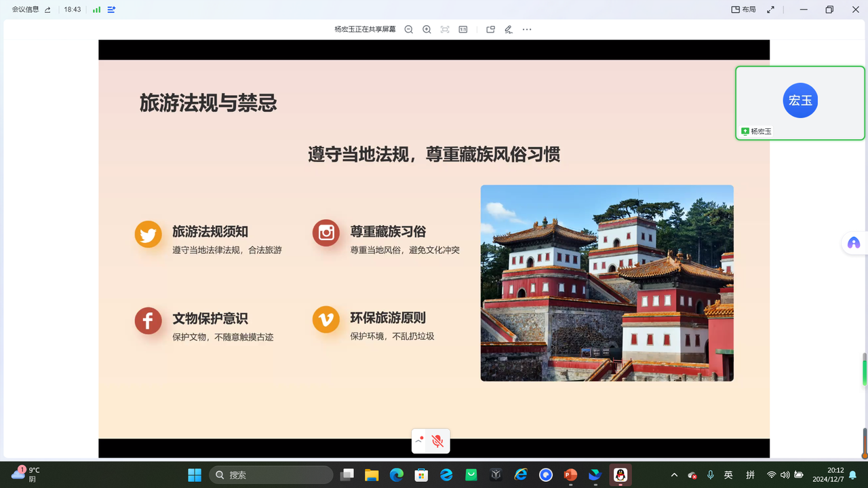Toggle the 英 input language indicator

728,475
